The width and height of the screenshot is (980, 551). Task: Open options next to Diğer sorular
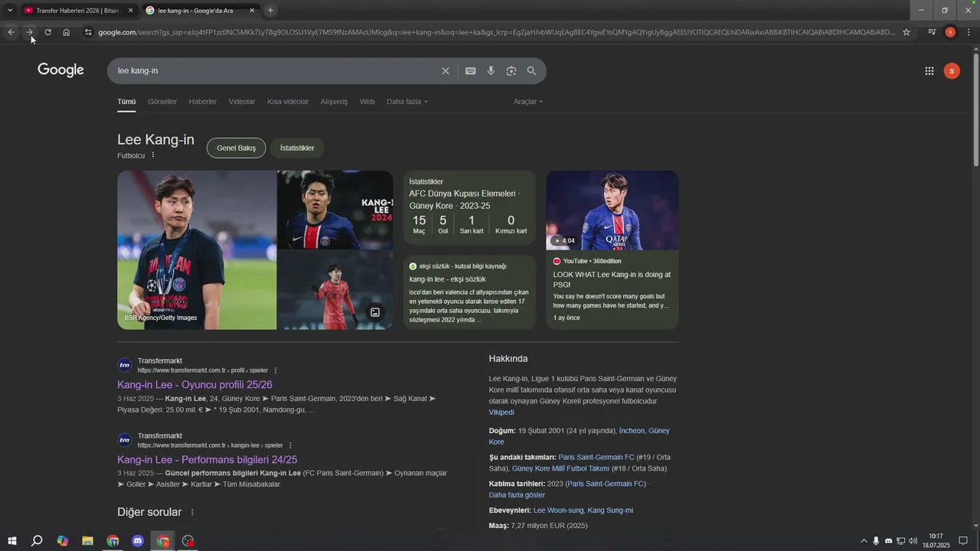pos(192,512)
